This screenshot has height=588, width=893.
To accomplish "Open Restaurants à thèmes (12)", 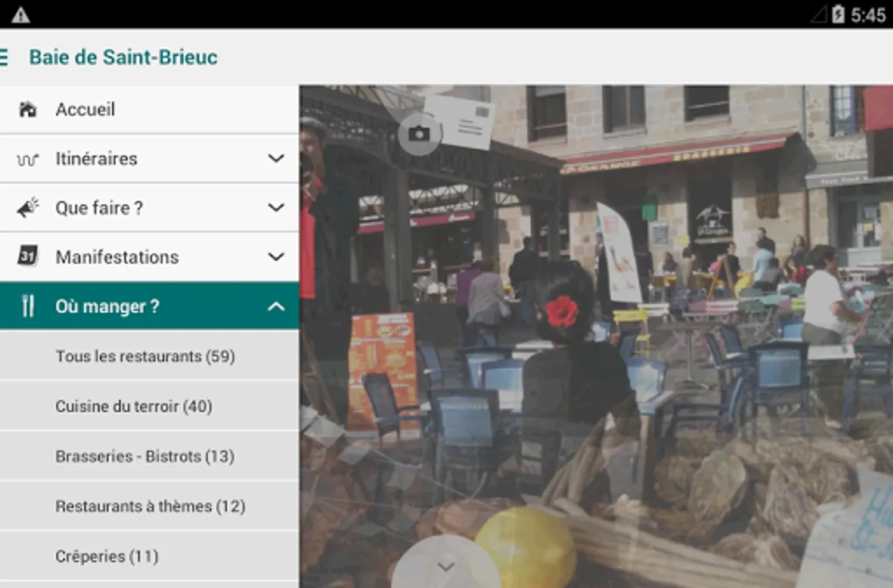I will 150,506.
